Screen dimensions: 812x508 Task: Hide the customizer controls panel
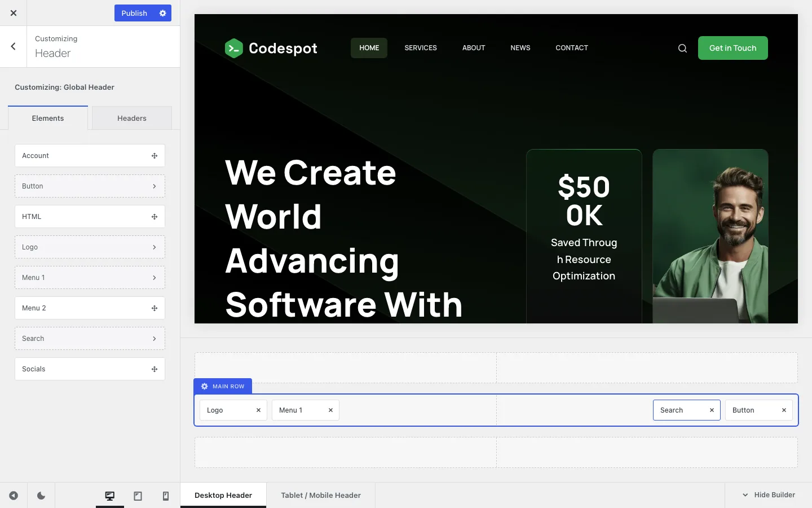[x=14, y=496]
